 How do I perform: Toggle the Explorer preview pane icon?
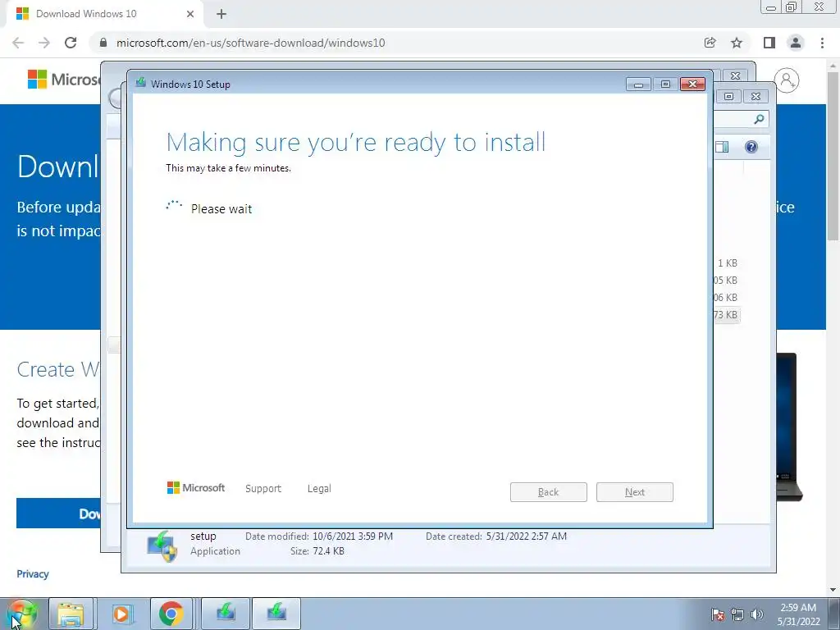tap(722, 147)
